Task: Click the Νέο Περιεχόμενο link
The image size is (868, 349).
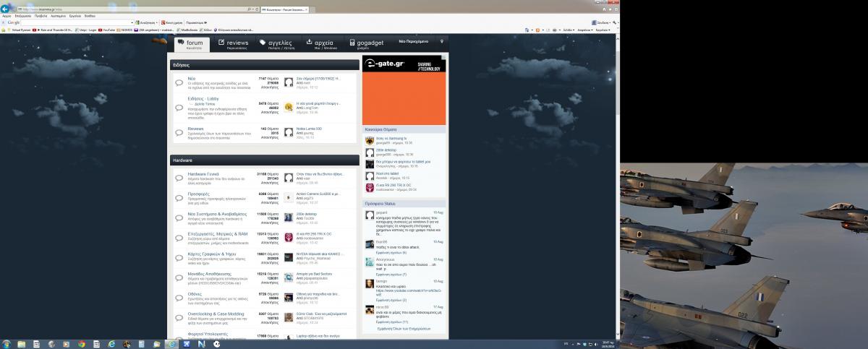Action: (x=414, y=42)
